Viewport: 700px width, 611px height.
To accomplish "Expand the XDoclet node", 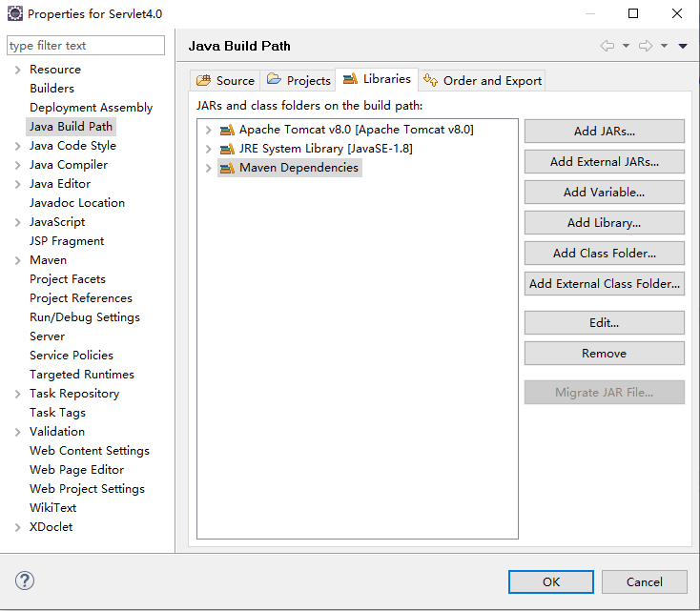I will 17,527.
